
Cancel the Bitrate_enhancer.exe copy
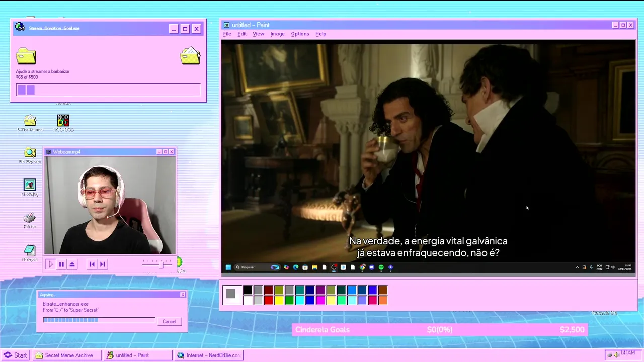pos(169,321)
